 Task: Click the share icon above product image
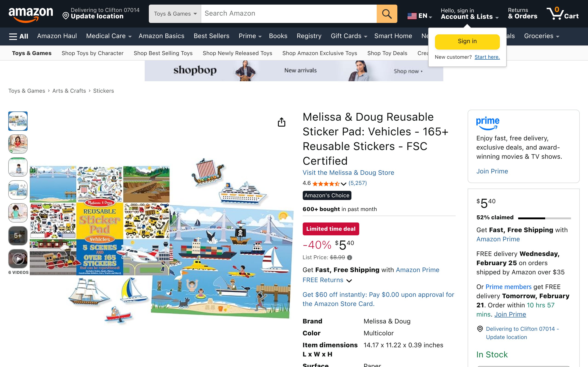281,122
